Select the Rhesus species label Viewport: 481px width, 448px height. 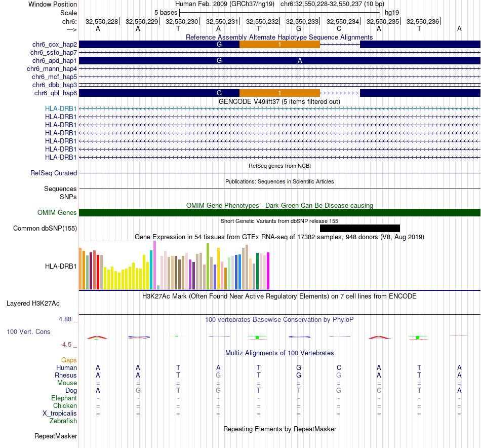[x=66, y=376]
